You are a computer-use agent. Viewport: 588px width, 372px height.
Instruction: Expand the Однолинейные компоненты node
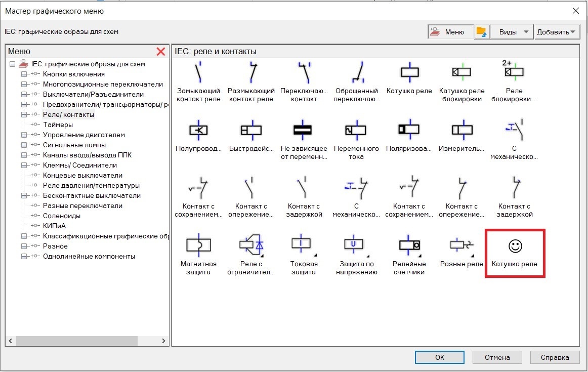coord(24,257)
